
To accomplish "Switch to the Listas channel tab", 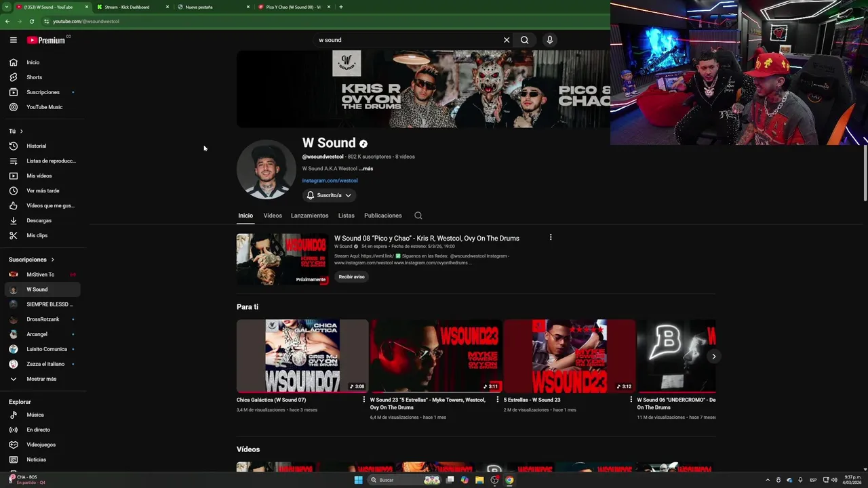I will 347,216.
